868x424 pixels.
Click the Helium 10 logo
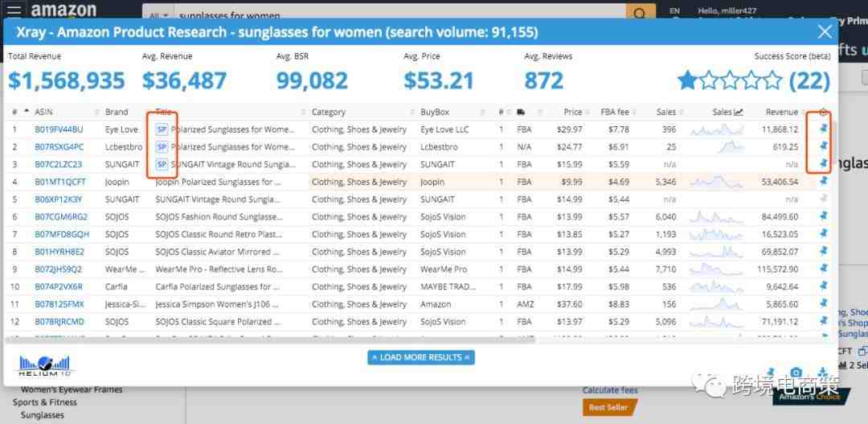pyautogui.click(x=44, y=366)
